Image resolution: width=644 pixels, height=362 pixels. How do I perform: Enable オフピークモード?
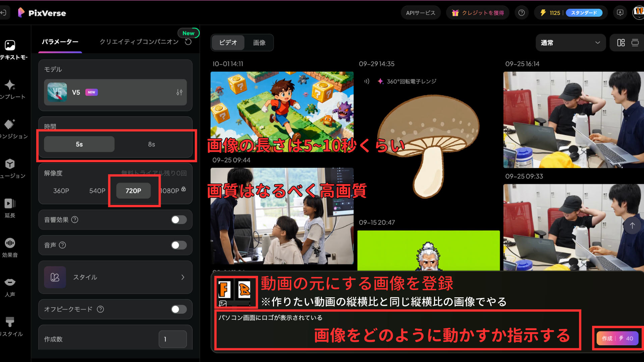tap(179, 309)
